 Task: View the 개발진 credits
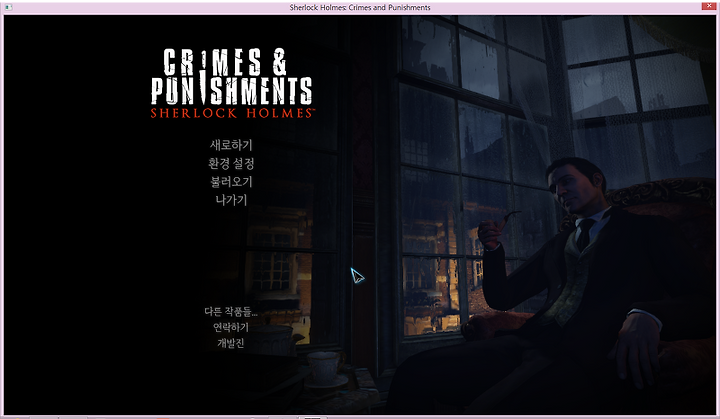[231, 343]
